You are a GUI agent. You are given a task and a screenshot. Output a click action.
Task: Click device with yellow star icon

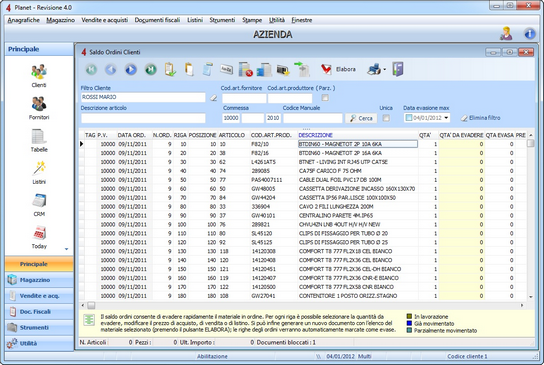283,70
